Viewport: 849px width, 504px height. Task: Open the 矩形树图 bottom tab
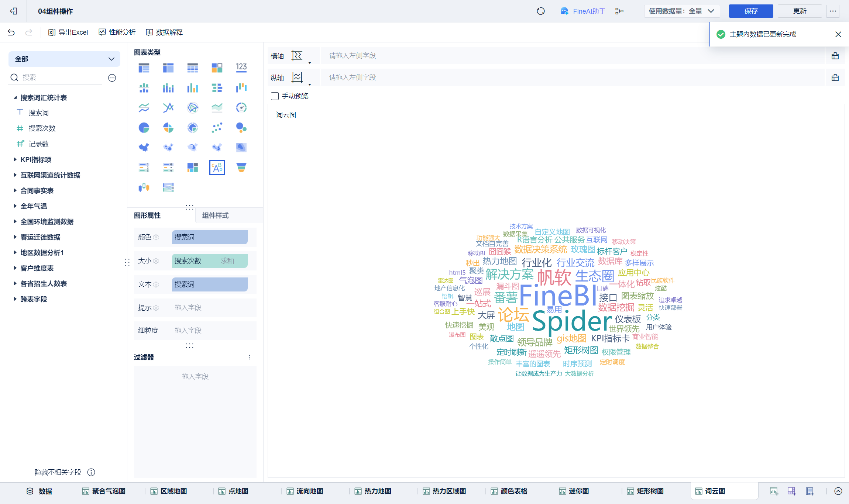click(x=650, y=491)
